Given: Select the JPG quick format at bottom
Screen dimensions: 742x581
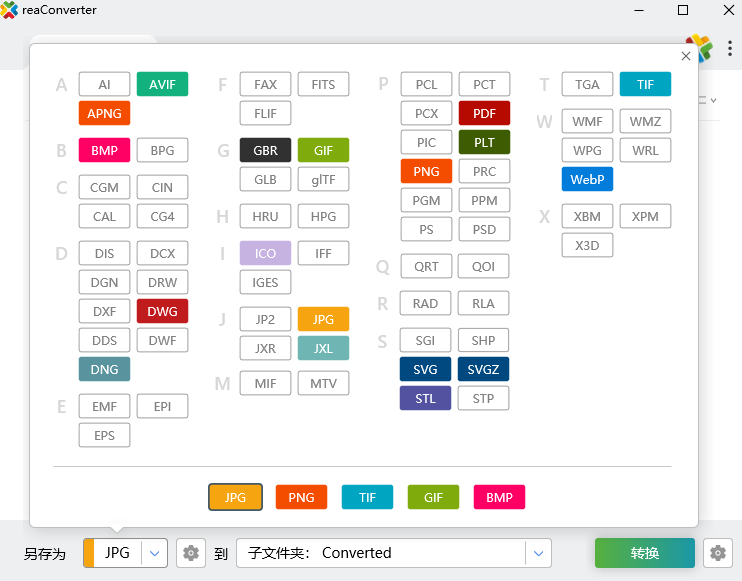Looking at the screenshot, I should [235, 497].
